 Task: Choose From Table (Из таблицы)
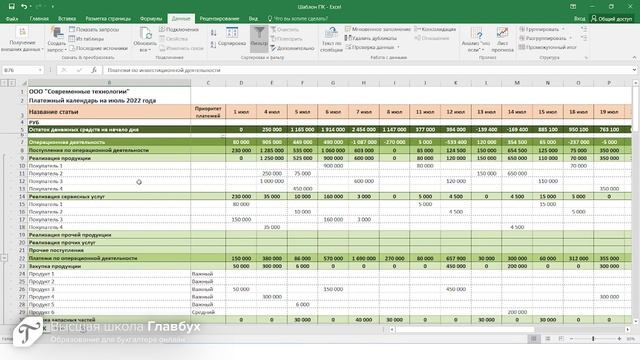(87, 39)
